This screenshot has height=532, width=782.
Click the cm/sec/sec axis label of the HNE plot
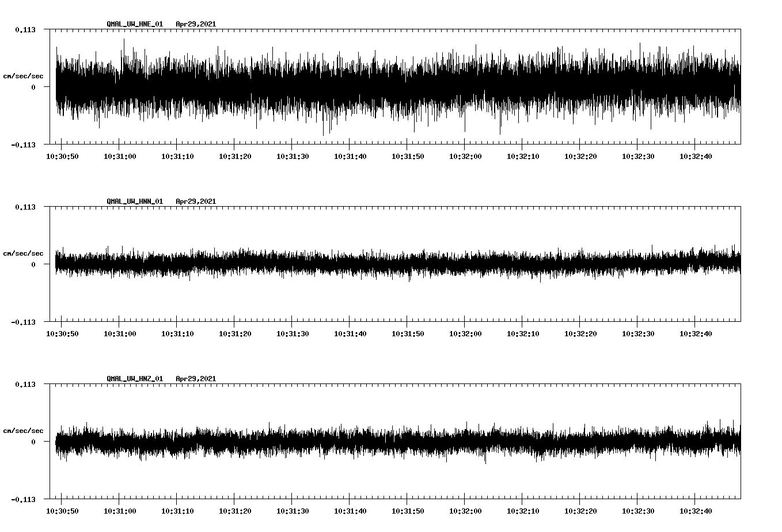click(24, 75)
